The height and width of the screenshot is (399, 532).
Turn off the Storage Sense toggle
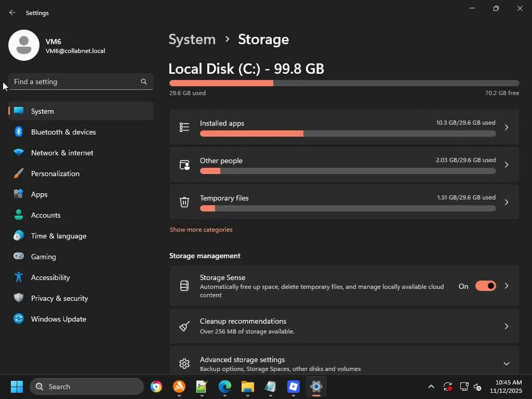[485, 286]
